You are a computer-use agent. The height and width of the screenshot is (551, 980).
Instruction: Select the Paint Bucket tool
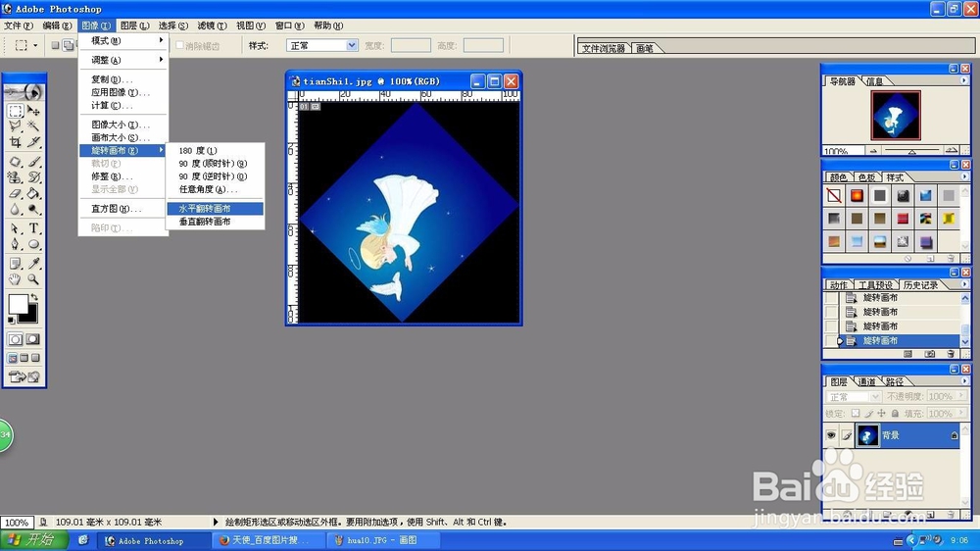(x=33, y=193)
